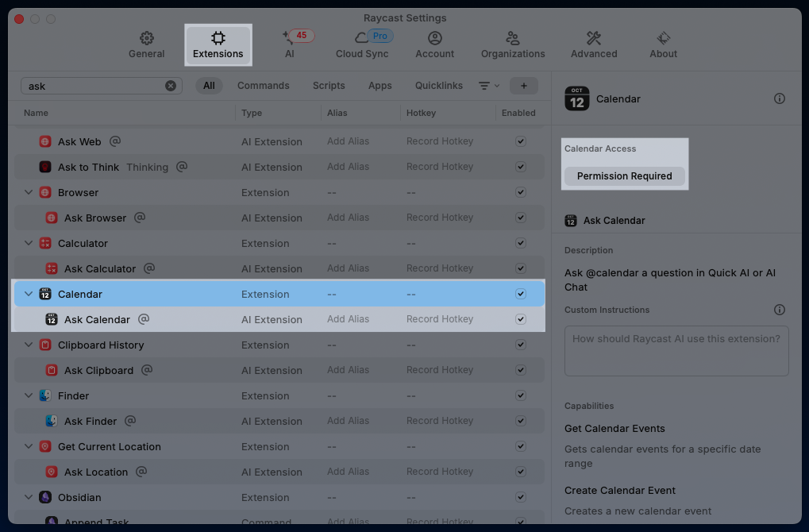Collapse the Clipboard History group
The height and width of the screenshot is (532, 809).
29,345
